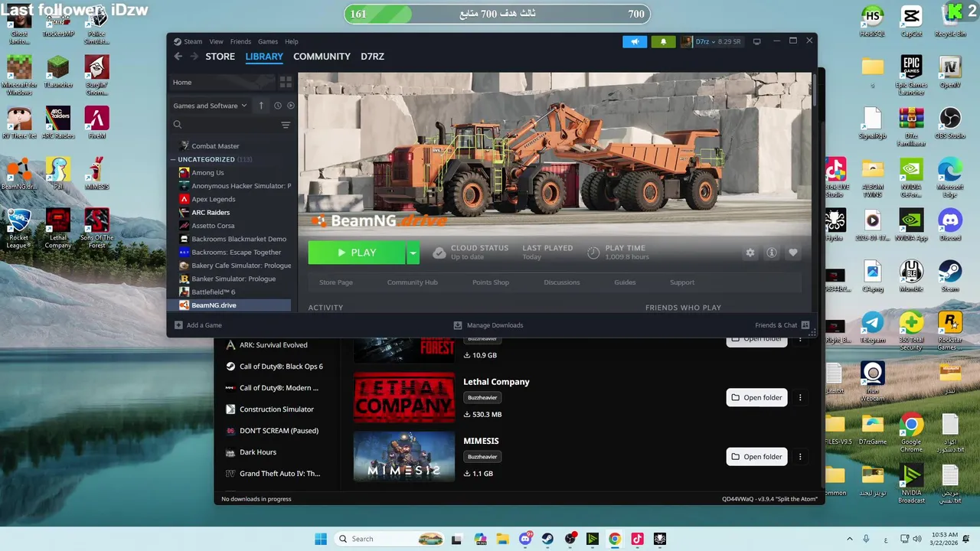The height and width of the screenshot is (551, 980).
Task: Open the library advanced filter icon
Action: [x=286, y=125]
